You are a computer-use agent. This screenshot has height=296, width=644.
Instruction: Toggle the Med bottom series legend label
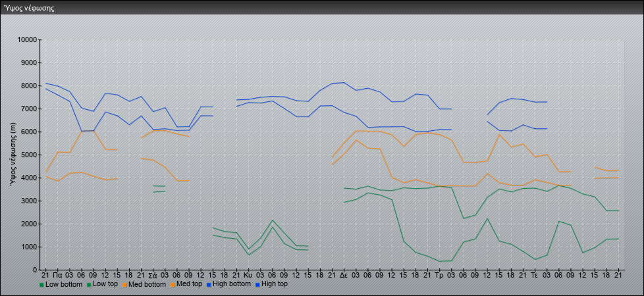(x=148, y=284)
